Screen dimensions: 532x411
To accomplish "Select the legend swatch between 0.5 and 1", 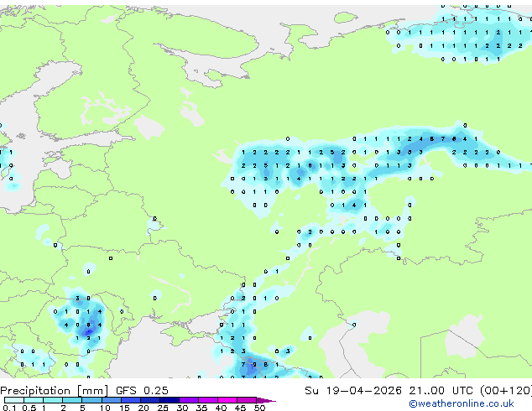I will click(34, 400).
